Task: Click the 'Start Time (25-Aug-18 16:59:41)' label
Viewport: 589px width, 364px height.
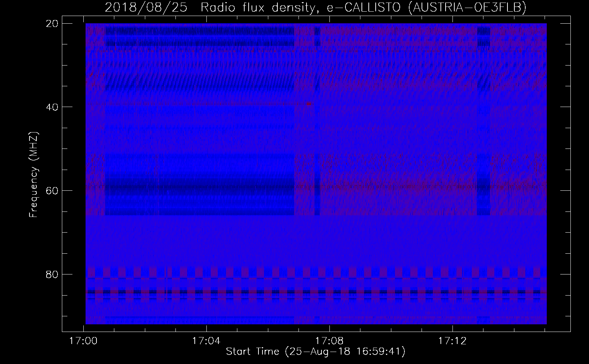Action: coord(316,352)
